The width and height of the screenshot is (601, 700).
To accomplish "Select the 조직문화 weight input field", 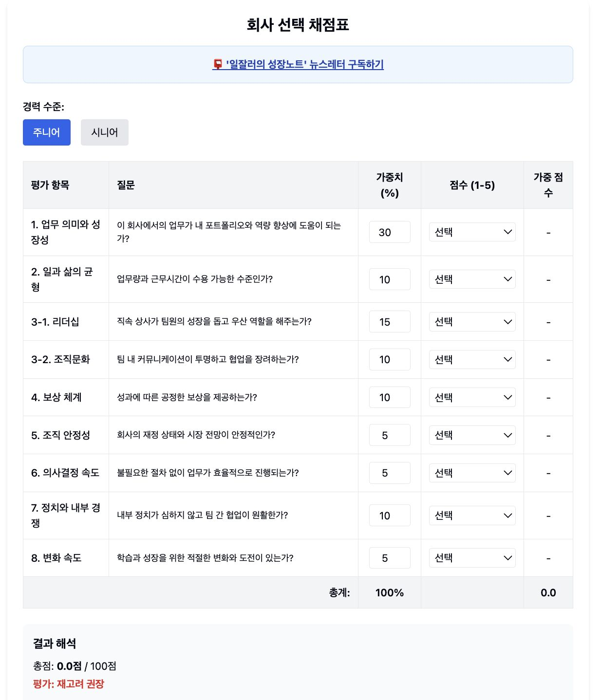I will [389, 359].
